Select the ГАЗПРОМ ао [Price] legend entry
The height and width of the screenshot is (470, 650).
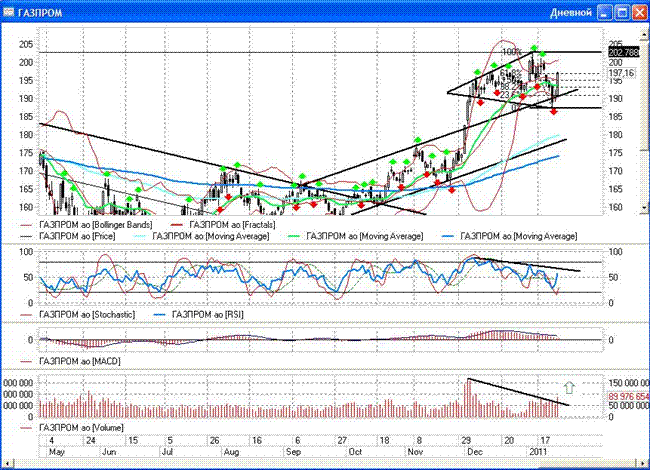click(x=68, y=236)
